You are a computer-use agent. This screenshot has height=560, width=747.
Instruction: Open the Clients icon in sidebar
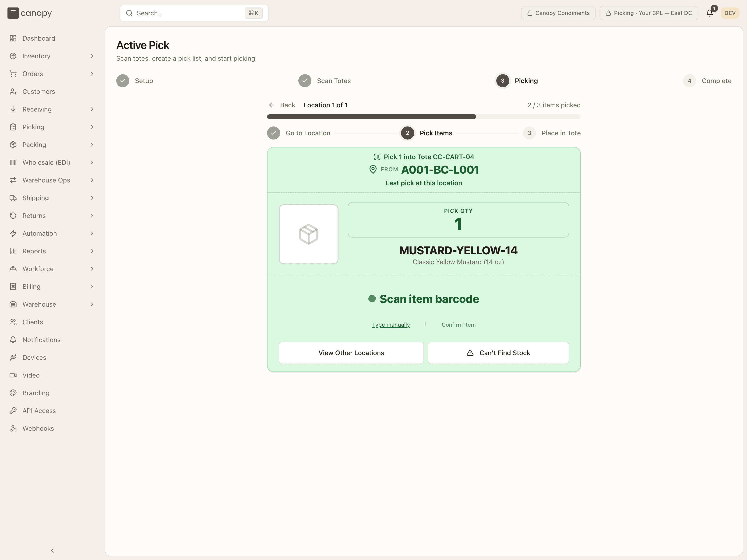(x=13, y=322)
